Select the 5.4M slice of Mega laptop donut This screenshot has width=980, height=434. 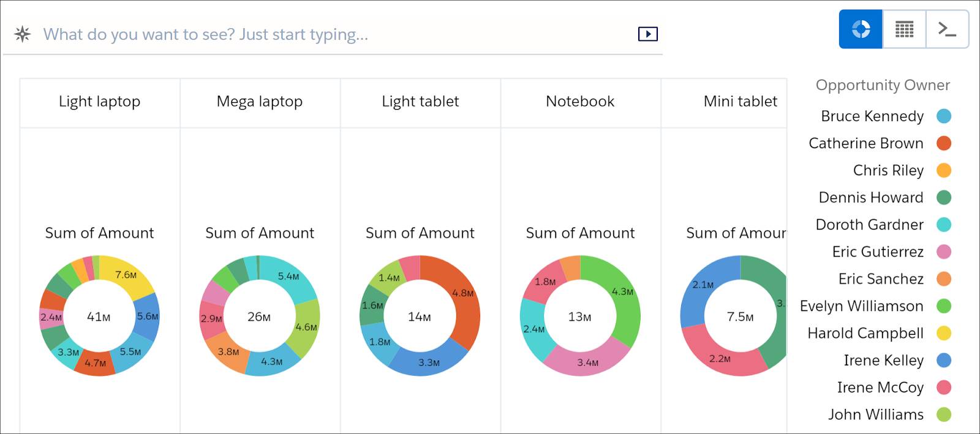point(288,279)
